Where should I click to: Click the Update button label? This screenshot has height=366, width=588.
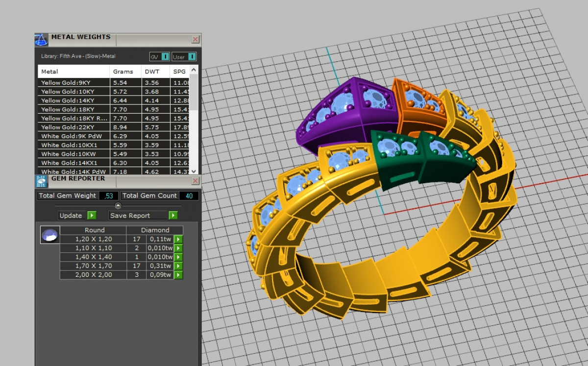point(71,216)
